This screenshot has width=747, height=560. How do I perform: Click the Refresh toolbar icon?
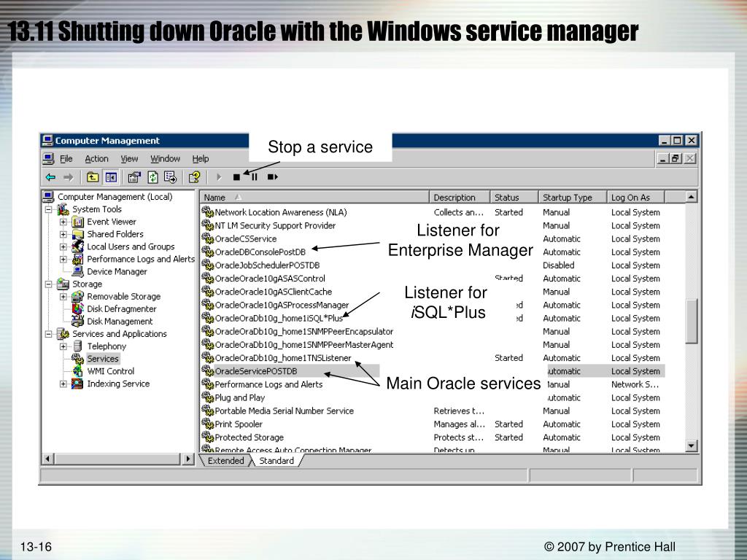pos(152,177)
